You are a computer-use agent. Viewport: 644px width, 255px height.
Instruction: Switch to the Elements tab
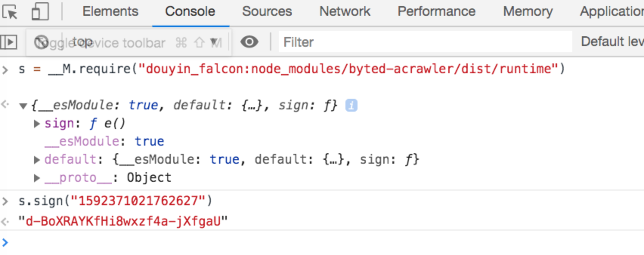coord(110,12)
